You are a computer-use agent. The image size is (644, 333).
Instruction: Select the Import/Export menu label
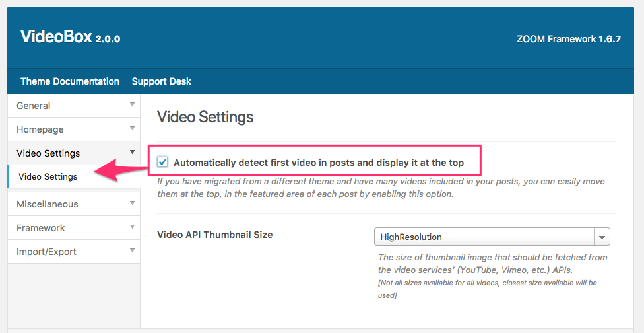coord(46,252)
